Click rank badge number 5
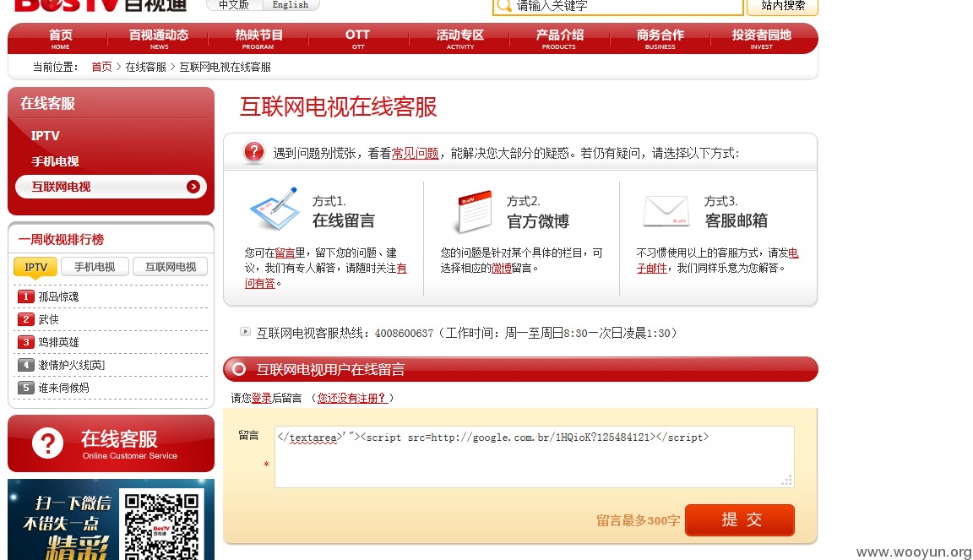Viewport: 973px width, 560px height. pyautogui.click(x=25, y=388)
